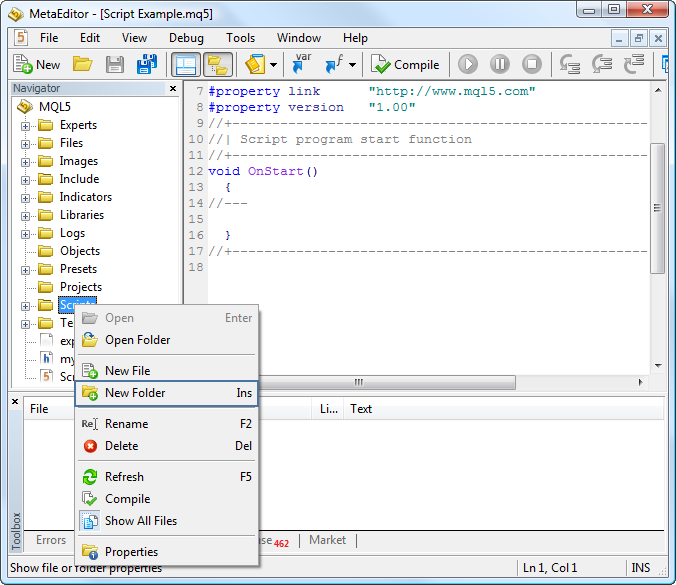Click the stop debugging icon
676x585 pixels.
pyautogui.click(x=532, y=64)
